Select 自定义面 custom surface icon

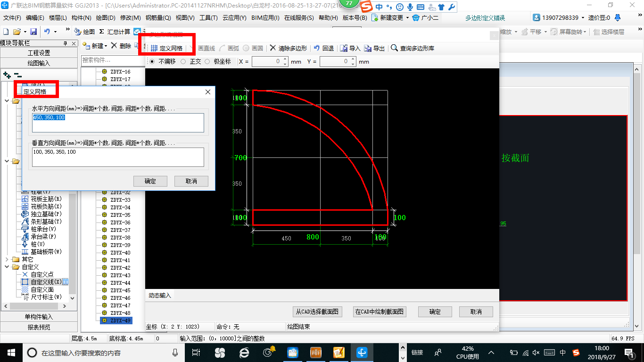point(26,289)
